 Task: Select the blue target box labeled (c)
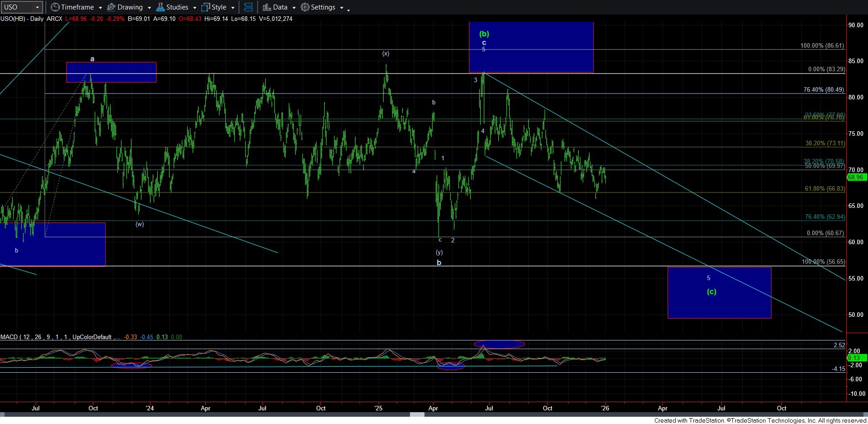[x=719, y=304]
